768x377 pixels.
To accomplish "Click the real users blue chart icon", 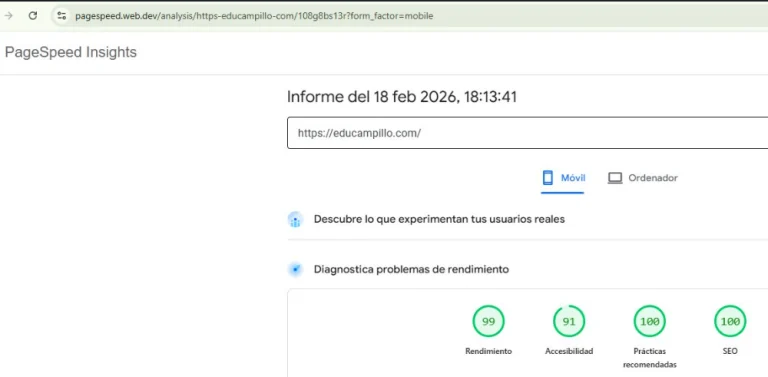I will [295, 220].
